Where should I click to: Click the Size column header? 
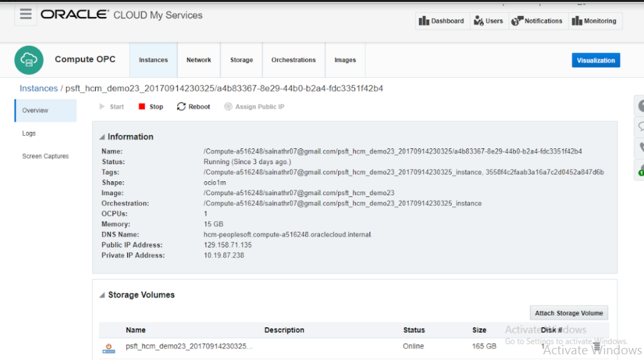click(x=479, y=330)
